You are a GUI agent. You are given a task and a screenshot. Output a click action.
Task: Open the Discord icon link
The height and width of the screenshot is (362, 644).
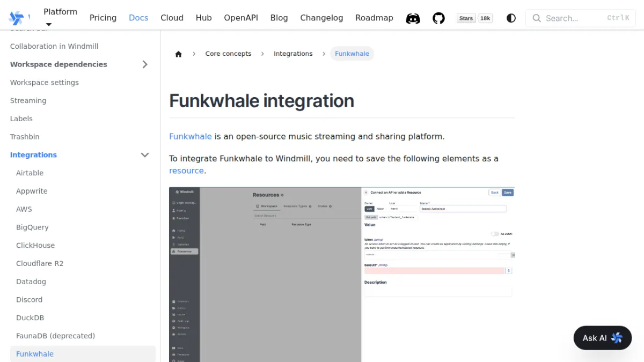click(x=413, y=18)
